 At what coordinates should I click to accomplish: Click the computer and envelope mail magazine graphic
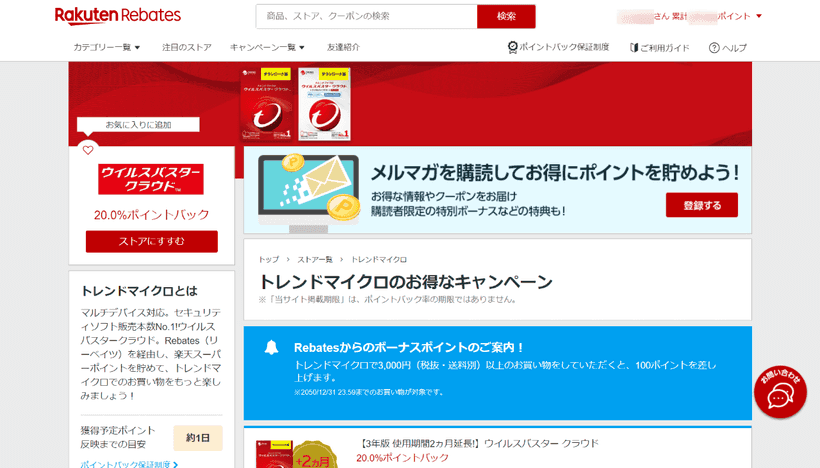coord(309,192)
